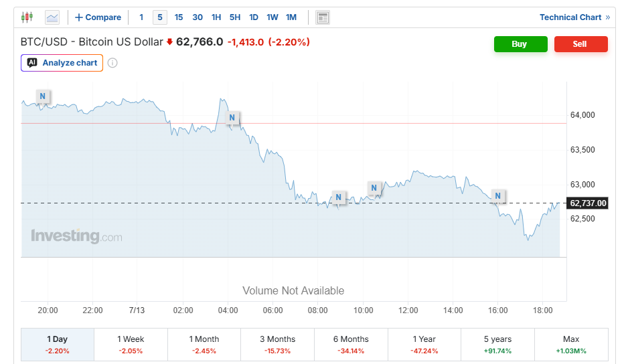This screenshot has width=624, height=364.
Task: Choose the 1W interval
Action: (272, 17)
